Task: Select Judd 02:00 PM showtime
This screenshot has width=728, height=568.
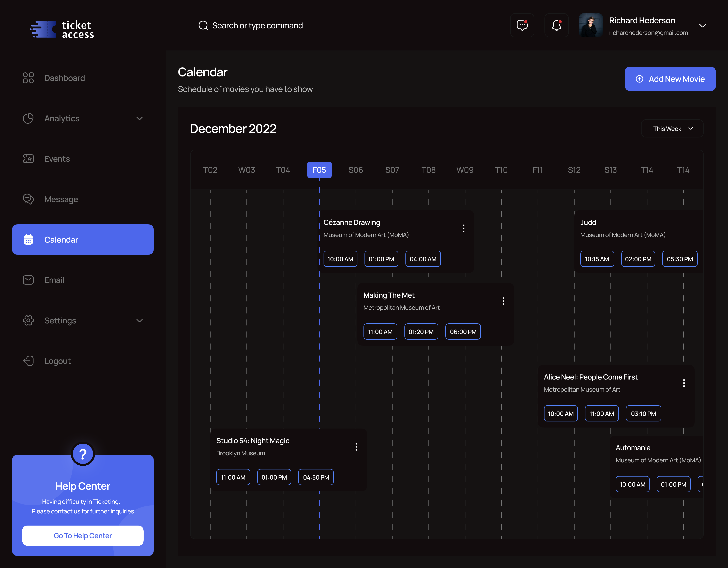Action: (x=638, y=259)
